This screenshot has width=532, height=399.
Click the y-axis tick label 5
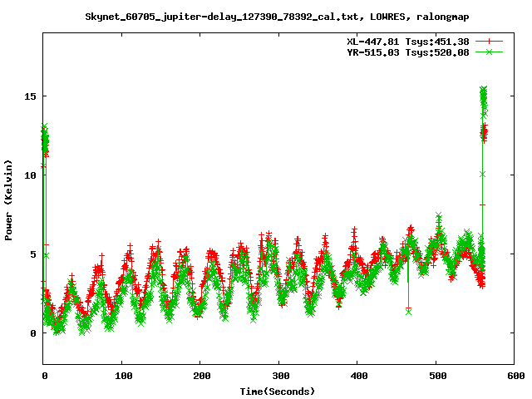33,254
